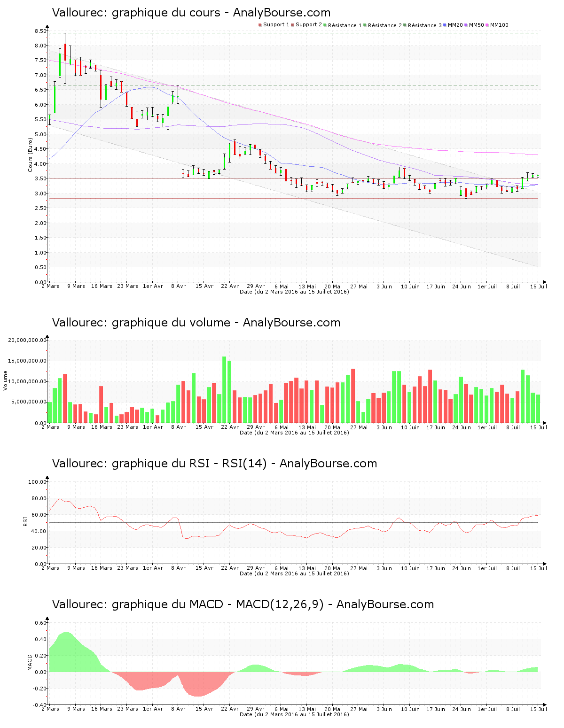Click '2 Mars' date on price chart axis

pos(50,286)
